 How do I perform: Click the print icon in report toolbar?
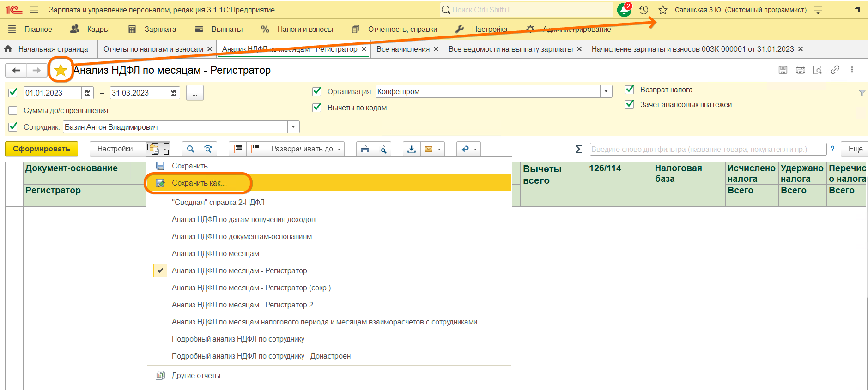[x=365, y=149]
